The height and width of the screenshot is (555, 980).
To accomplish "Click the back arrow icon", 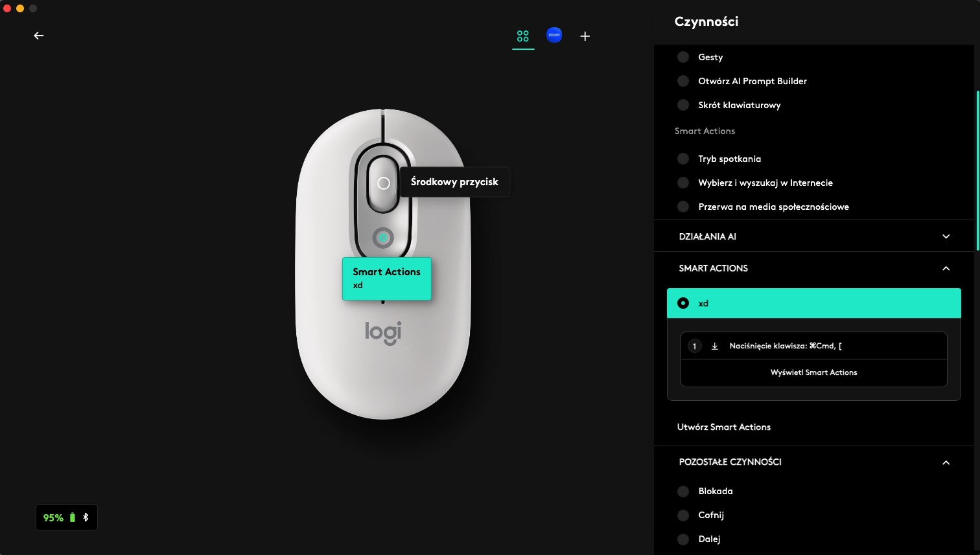I will 39,36.
